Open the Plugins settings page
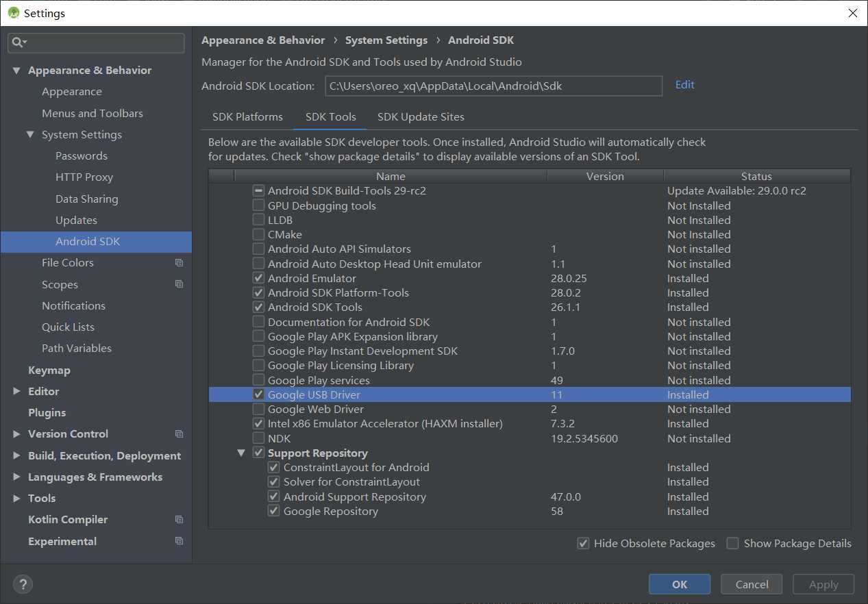The image size is (868, 604). point(47,413)
